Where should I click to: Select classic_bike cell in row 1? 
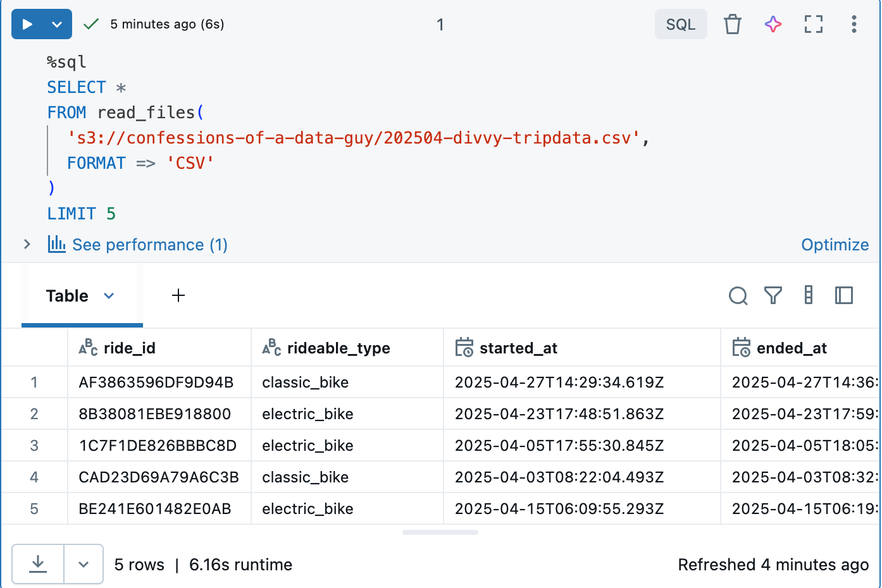(x=347, y=382)
